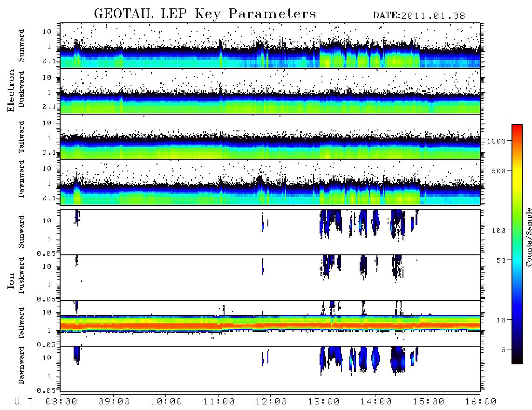Click the 0.05 tick of Ion Dawnward panel
Screen dimensions: 532x410
pyautogui.click(x=46, y=390)
